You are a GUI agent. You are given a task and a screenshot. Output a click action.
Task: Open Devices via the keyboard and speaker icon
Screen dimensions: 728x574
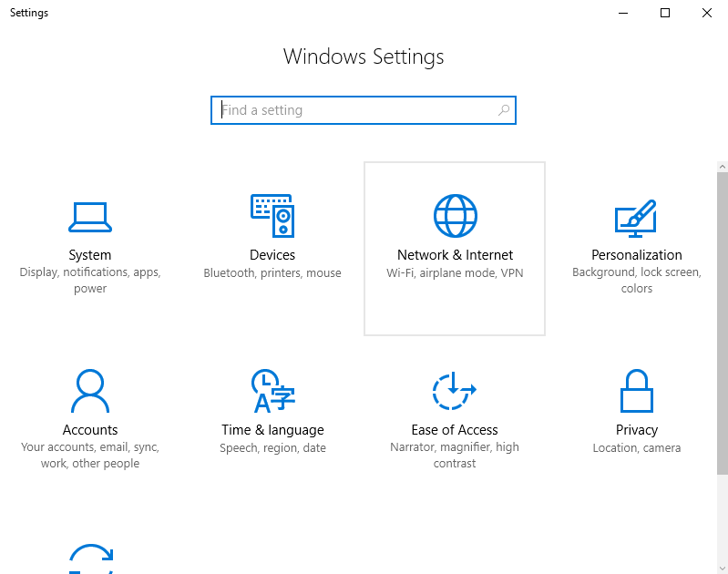click(x=272, y=216)
